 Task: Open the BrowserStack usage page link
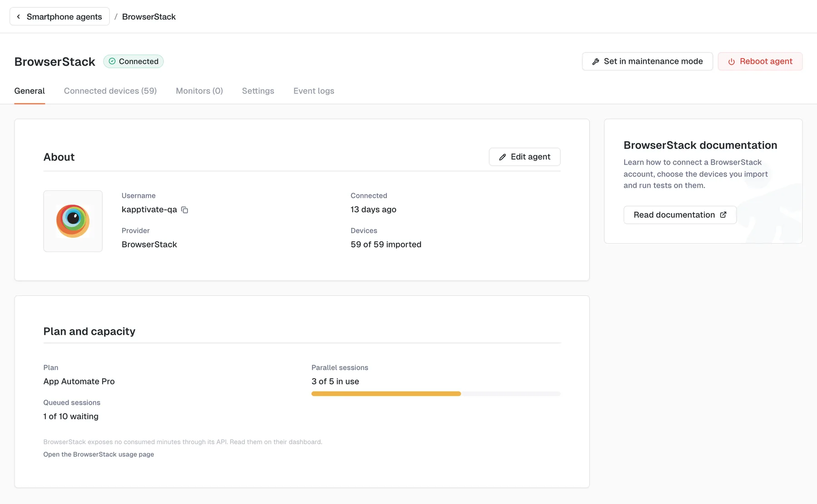[98, 455]
